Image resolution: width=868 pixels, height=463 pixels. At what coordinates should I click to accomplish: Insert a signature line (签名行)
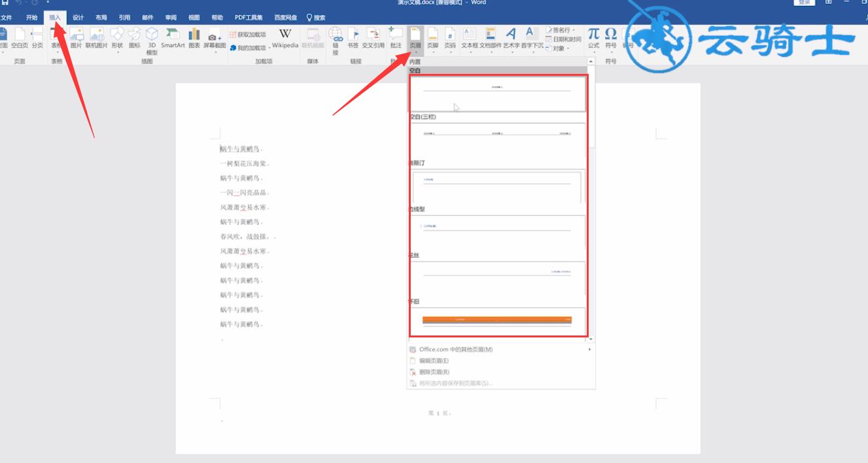[561, 30]
